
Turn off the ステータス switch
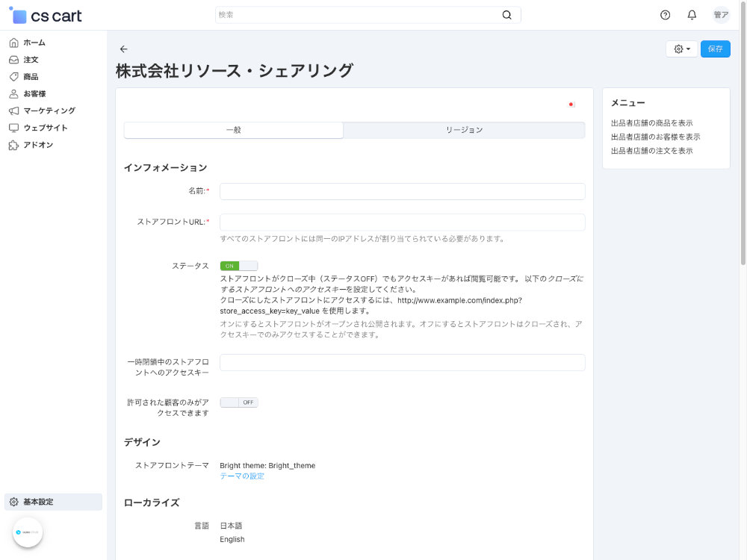pos(238,265)
